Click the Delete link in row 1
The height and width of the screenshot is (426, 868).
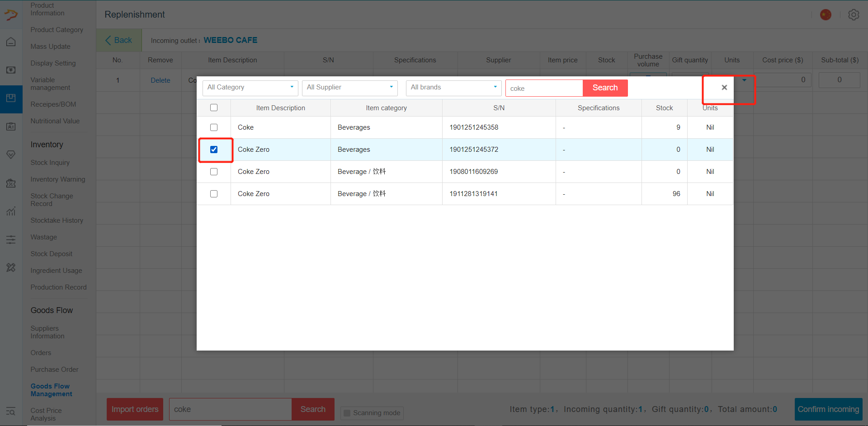pos(160,80)
